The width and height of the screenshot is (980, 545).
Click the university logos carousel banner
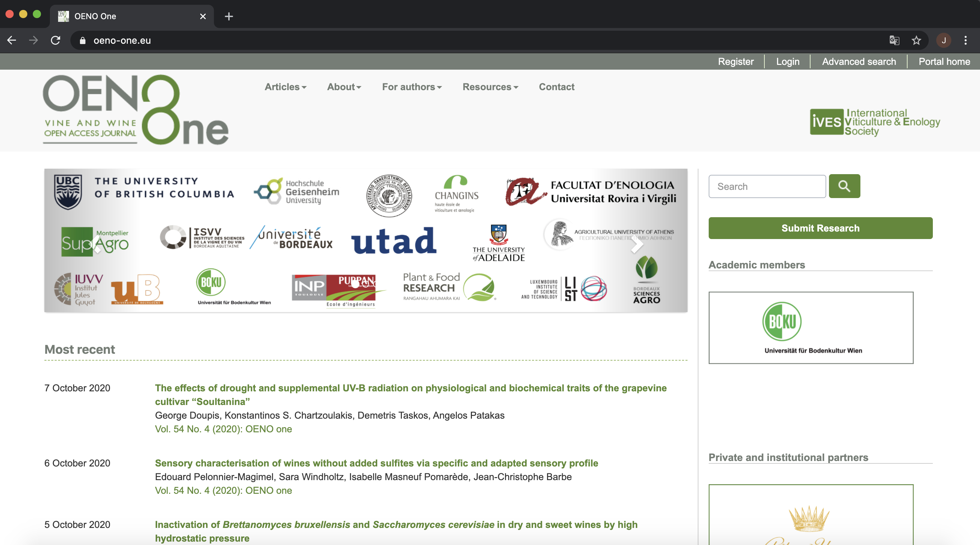[366, 240]
